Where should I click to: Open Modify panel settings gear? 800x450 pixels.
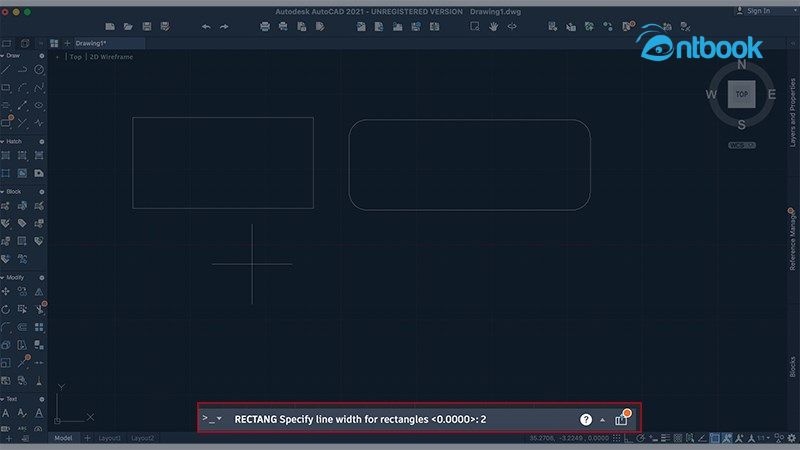click(42, 278)
